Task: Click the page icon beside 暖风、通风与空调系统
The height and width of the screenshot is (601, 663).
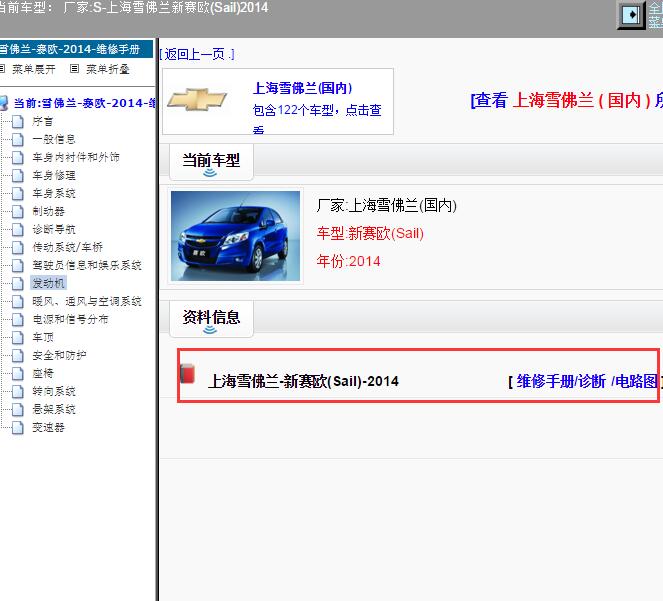Action: (x=18, y=302)
